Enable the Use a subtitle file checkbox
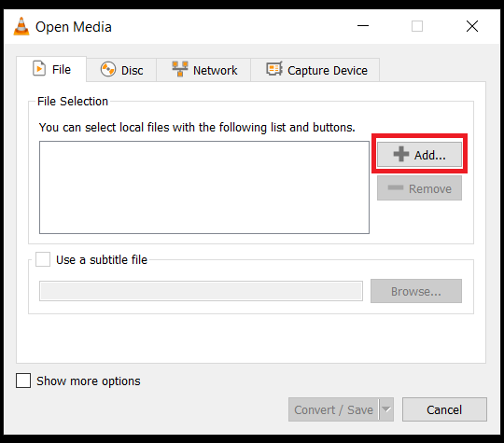This screenshot has width=504, height=443. coord(43,259)
